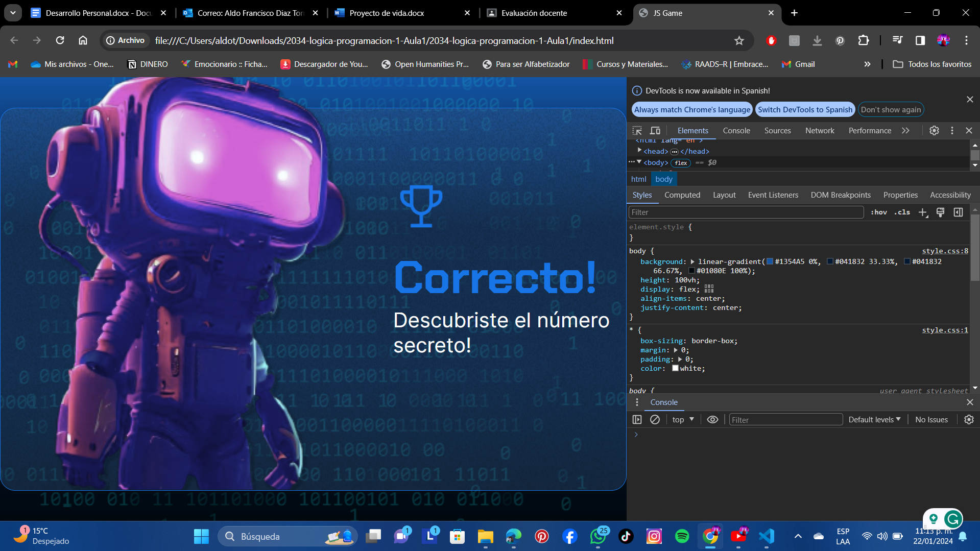Image resolution: width=980 pixels, height=551 pixels.
Task: Add new style rule plus icon
Action: click(x=923, y=212)
